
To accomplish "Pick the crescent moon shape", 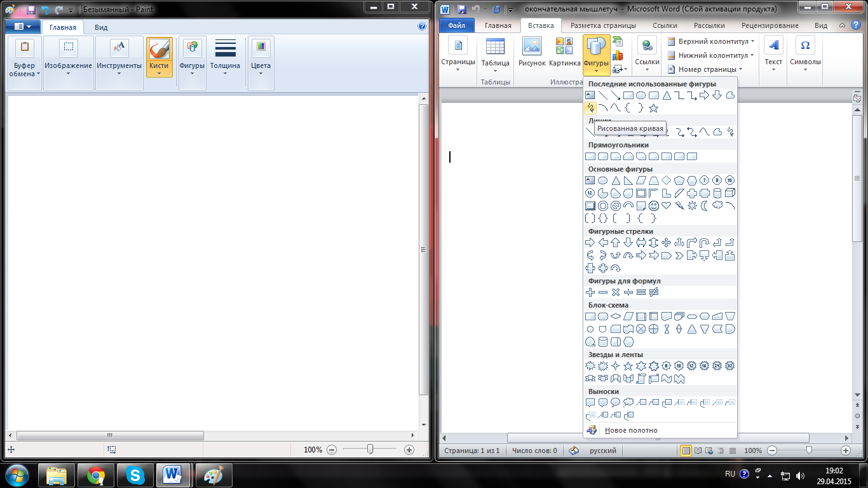I will pyautogui.click(x=705, y=206).
